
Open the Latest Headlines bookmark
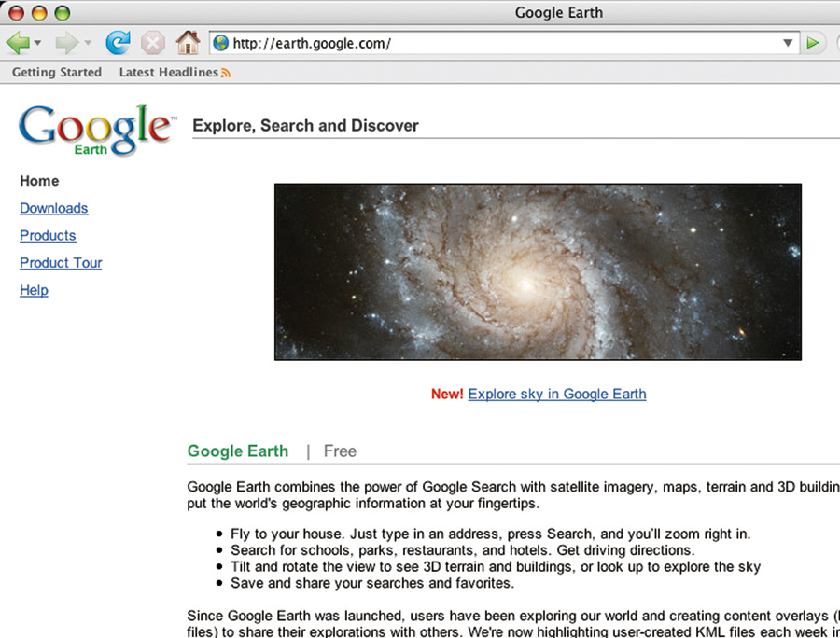click(x=168, y=72)
